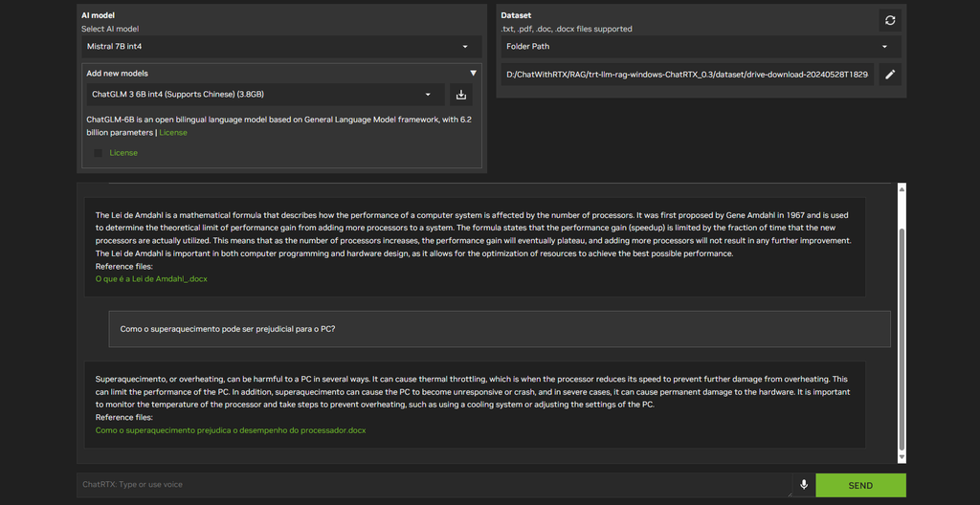The height and width of the screenshot is (505, 980).
Task: Select the superaquecimento question message box
Action: tap(500, 329)
